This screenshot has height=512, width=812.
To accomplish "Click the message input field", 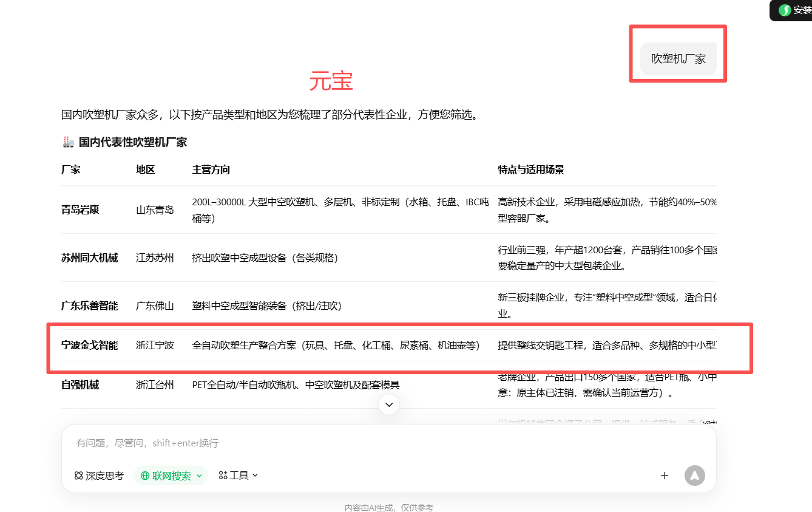I will [x=388, y=443].
